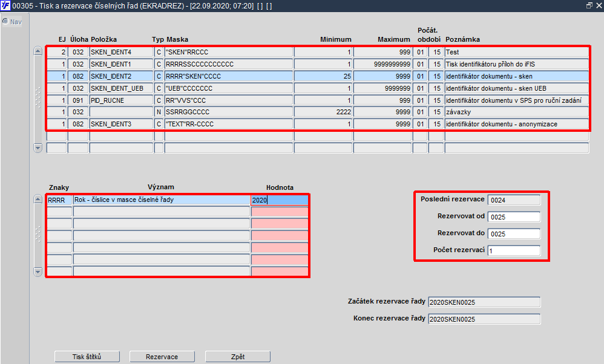The height and width of the screenshot is (364, 604).
Task: Click EJ cell with value 2
Action: (x=57, y=52)
